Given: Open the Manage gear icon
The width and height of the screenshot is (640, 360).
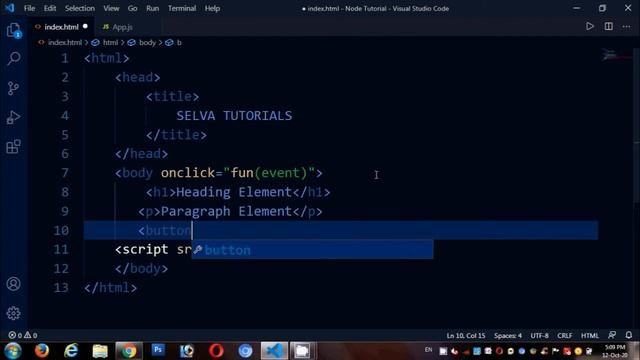Looking at the screenshot, I should coord(13,313).
